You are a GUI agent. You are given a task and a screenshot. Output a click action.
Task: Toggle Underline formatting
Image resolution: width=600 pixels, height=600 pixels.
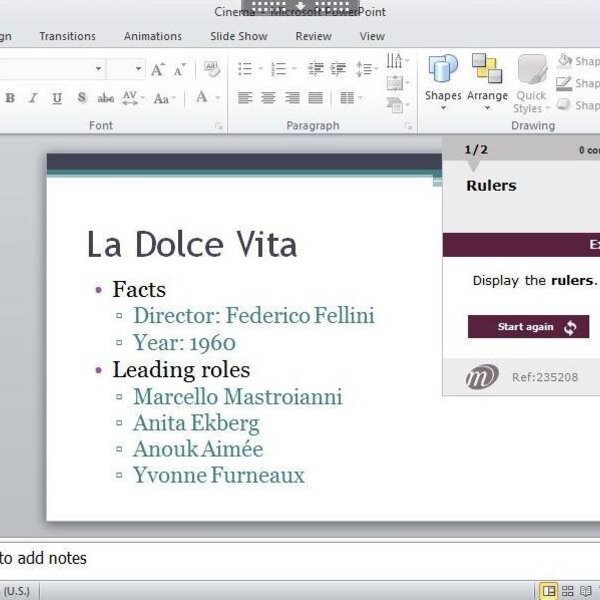click(57, 98)
